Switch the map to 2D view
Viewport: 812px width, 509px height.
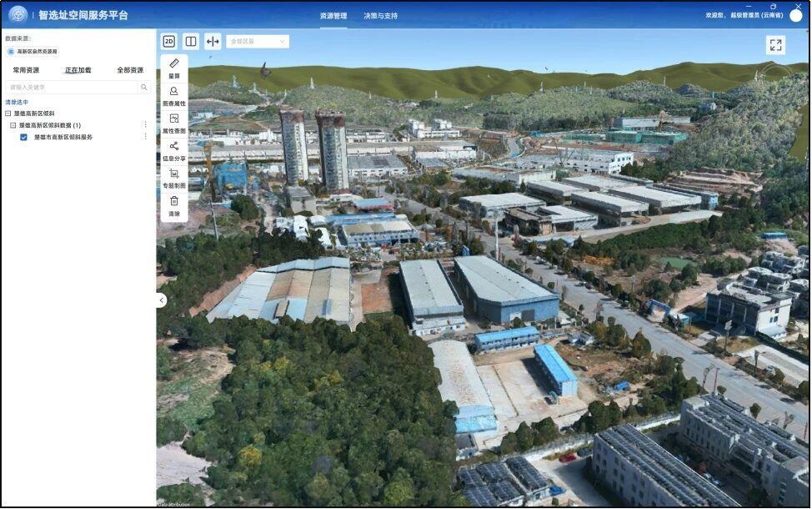[x=169, y=41]
